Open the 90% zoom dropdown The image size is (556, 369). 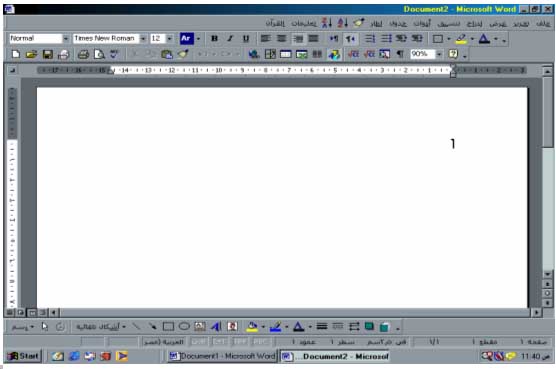(x=439, y=54)
